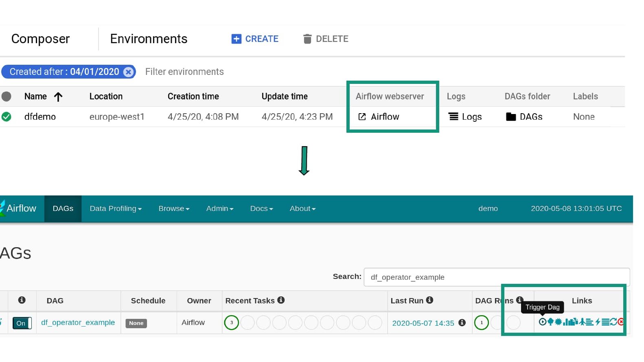Switch to the DAGs tab in navbar
The image size is (644, 362).
(63, 208)
